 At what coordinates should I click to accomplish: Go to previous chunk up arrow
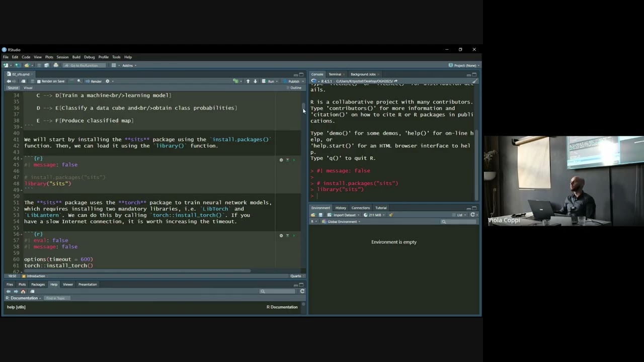248,81
